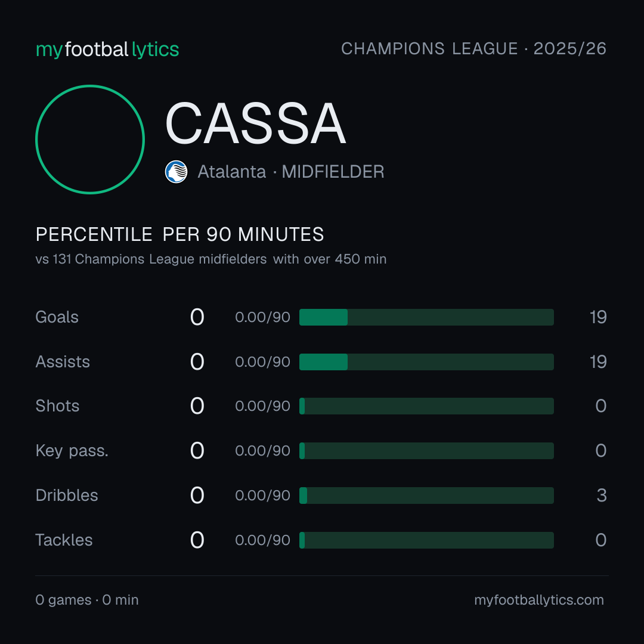The width and height of the screenshot is (644, 644).
Task: Click the Dribbles percentile value 3
Action: 601,496
